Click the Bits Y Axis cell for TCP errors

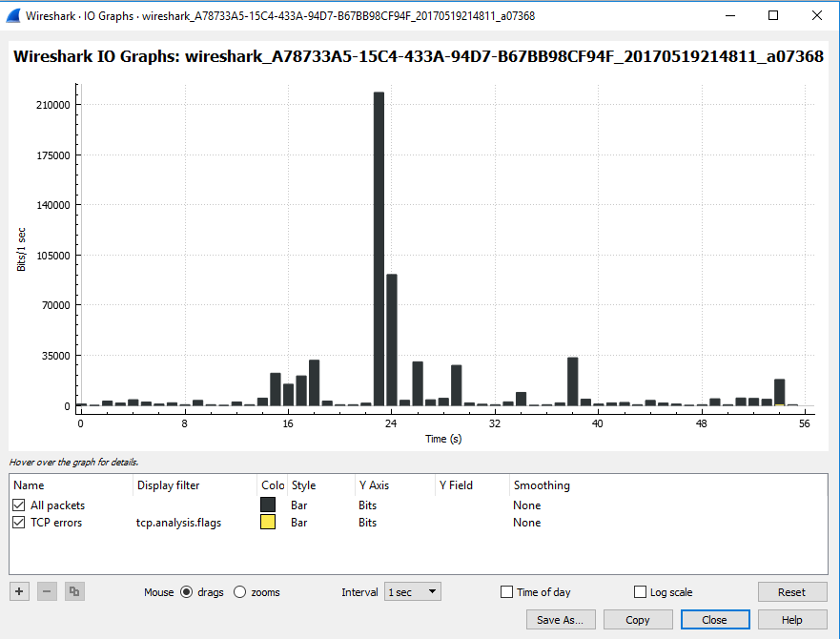pos(367,522)
